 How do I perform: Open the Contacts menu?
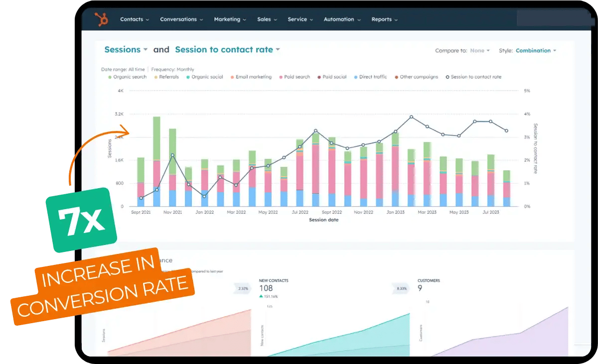pyautogui.click(x=134, y=19)
